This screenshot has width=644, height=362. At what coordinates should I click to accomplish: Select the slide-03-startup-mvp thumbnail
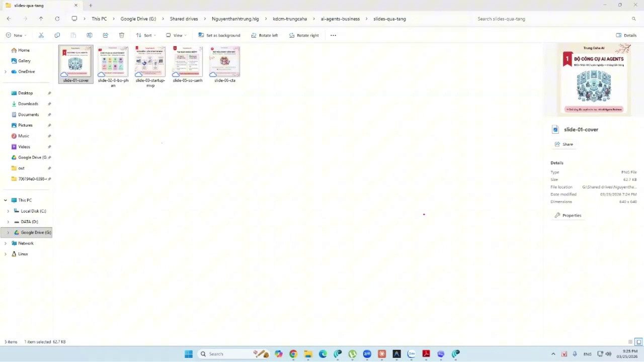coord(150,67)
